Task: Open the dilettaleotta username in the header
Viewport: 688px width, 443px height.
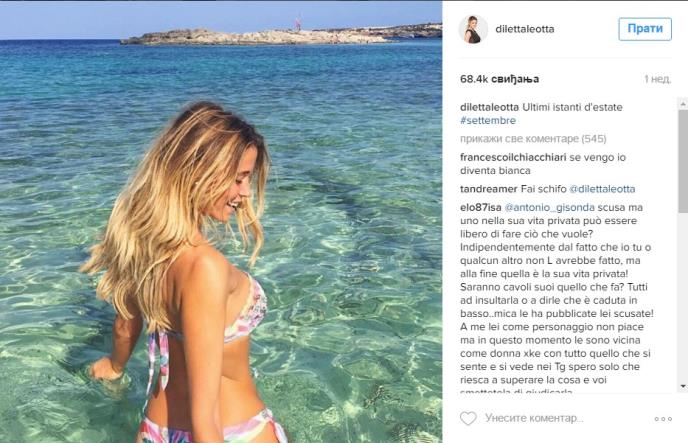Action: [524, 29]
